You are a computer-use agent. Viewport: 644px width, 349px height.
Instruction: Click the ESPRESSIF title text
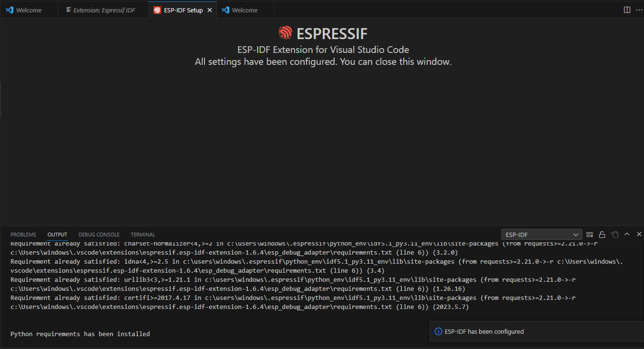pyautogui.click(x=332, y=33)
